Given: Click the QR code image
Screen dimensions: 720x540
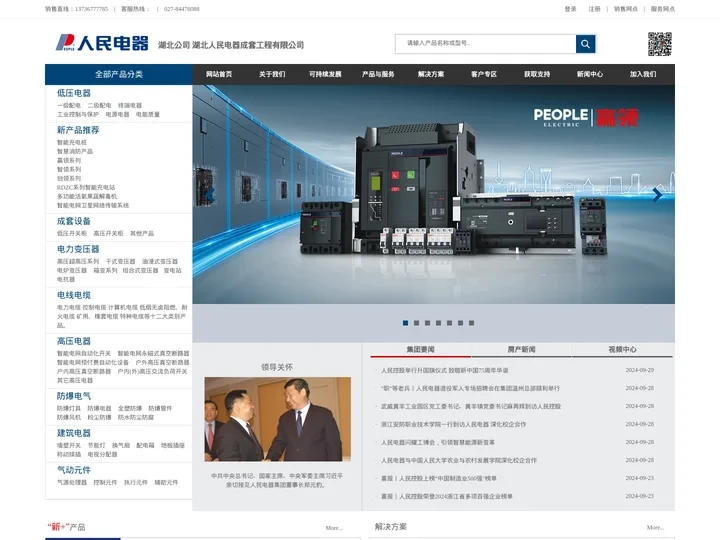Looking at the screenshot, I should tap(660, 44).
